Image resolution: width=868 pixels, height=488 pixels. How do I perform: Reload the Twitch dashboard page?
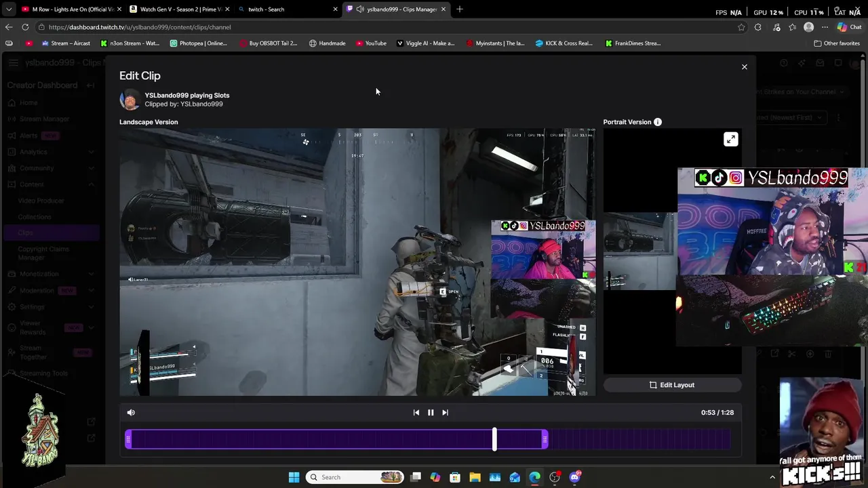tap(25, 27)
